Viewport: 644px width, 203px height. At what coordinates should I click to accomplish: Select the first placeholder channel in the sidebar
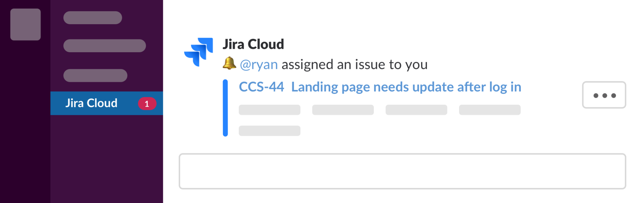pos(92,18)
